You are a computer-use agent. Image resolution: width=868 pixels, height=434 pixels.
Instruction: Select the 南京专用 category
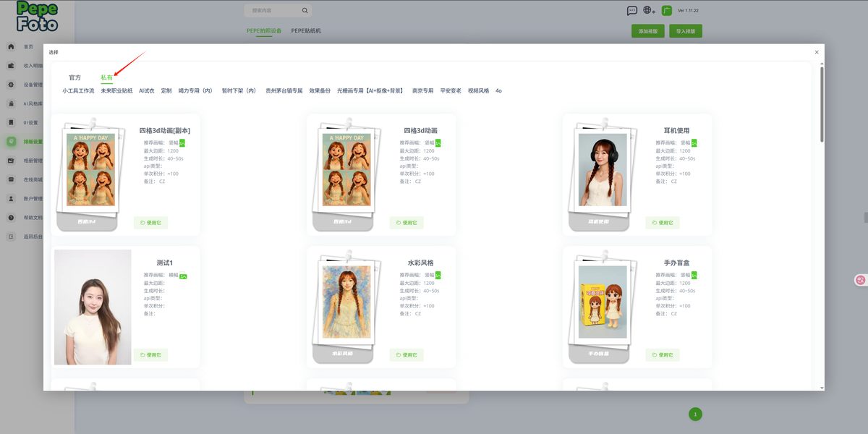coord(423,91)
